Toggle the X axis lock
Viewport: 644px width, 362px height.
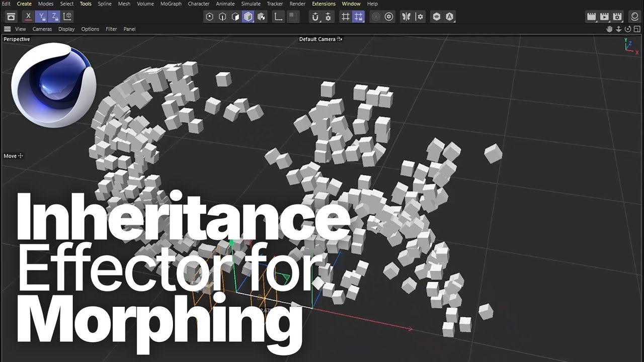tap(28, 17)
